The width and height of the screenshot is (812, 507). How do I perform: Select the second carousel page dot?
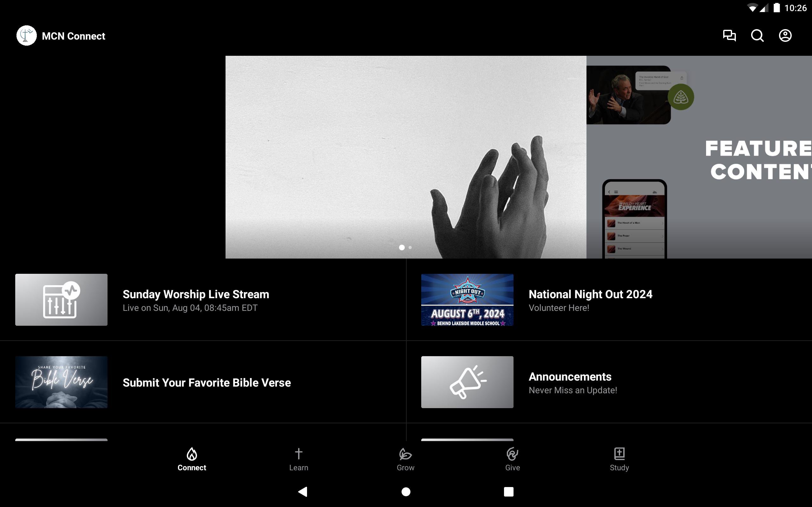410,247
